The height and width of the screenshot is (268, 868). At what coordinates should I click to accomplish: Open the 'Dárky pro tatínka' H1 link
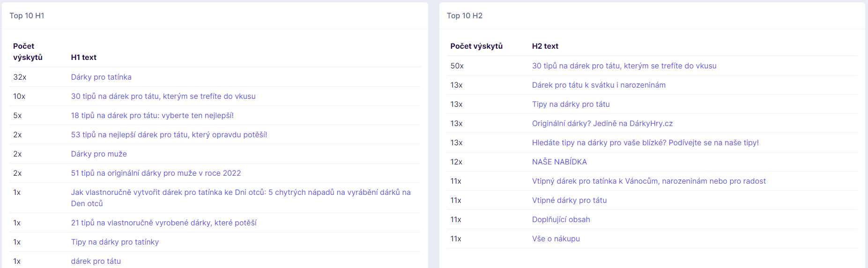[x=101, y=77]
